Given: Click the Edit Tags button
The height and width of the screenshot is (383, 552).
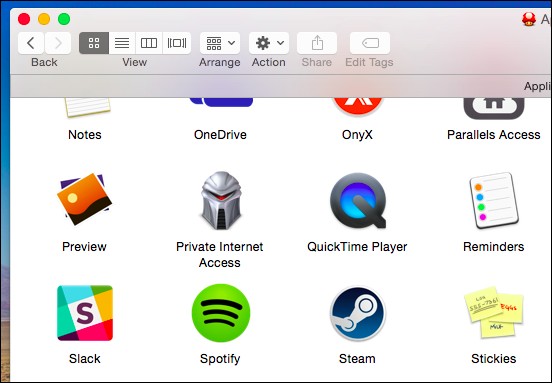Looking at the screenshot, I should (370, 43).
